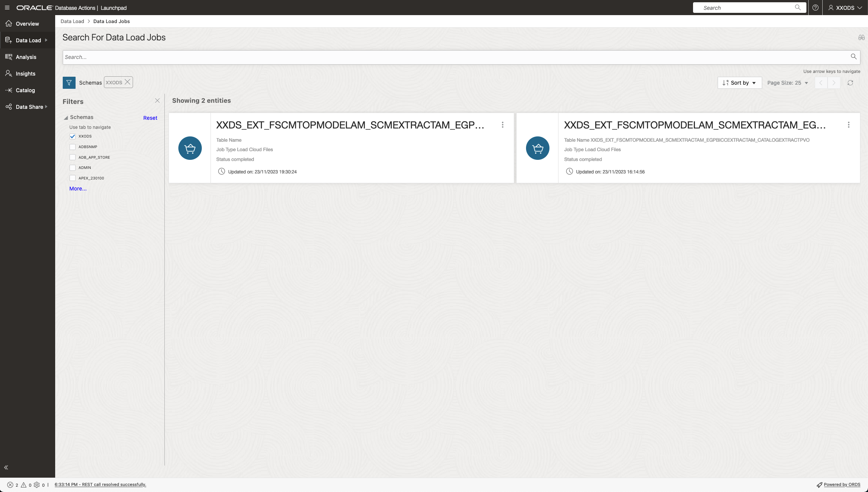The height and width of the screenshot is (492, 868).
Task: Open the help question mark icon
Action: click(x=815, y=8)
